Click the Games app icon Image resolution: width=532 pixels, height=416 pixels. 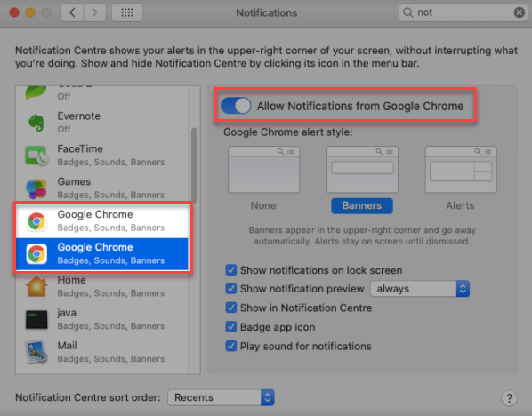pyautogui.click(x=36, y=188)
